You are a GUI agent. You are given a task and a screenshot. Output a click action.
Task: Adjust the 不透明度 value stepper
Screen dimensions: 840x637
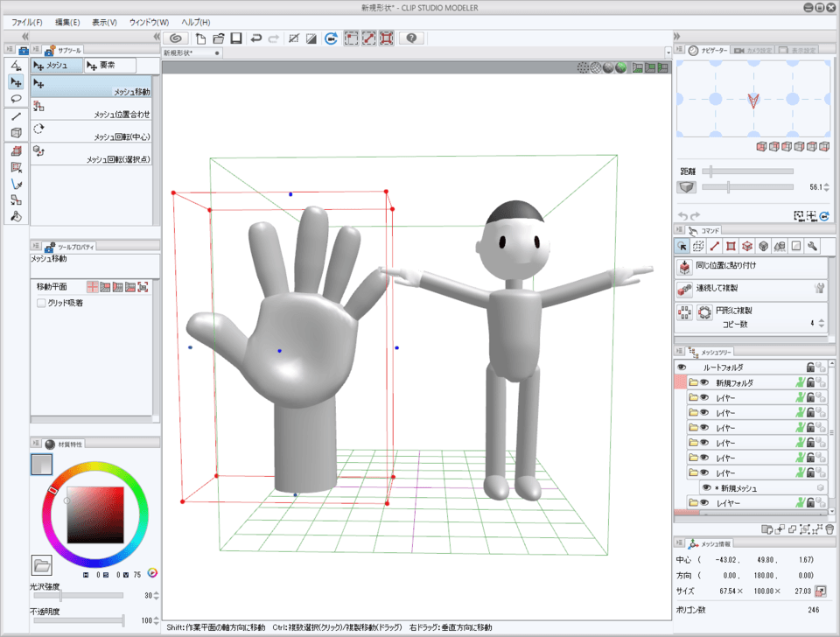click(156, 620)
